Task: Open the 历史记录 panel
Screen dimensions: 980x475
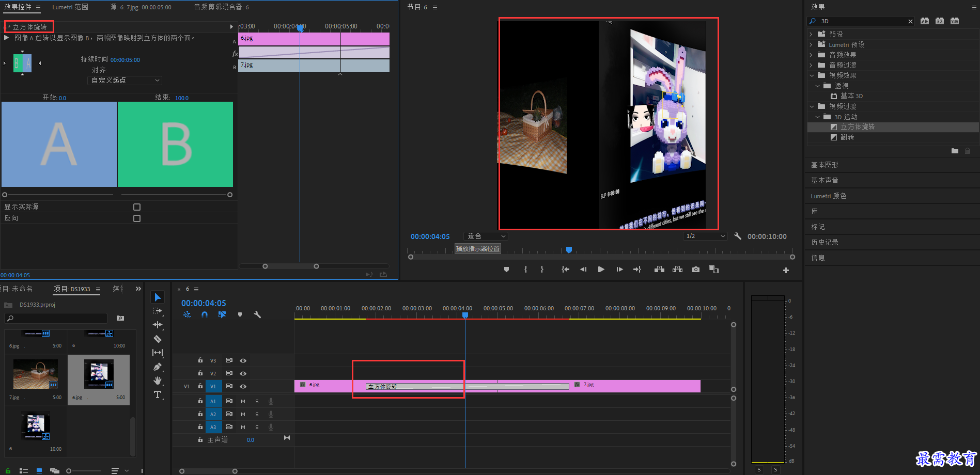Action: (x=825, y=242)
